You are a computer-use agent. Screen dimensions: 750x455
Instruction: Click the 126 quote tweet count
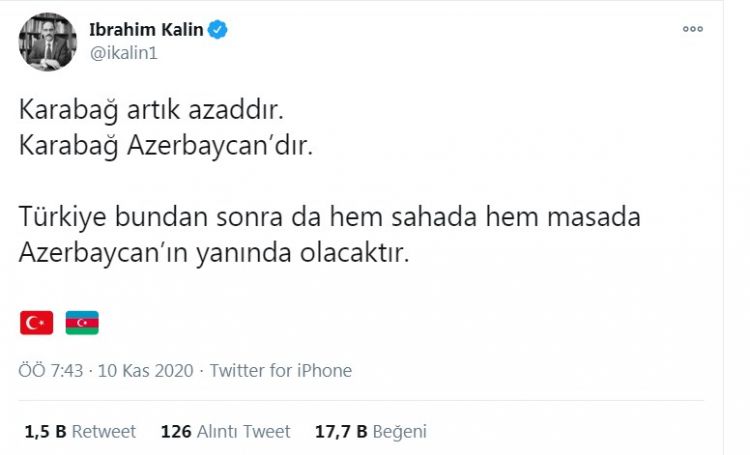[x=175, y=432]
